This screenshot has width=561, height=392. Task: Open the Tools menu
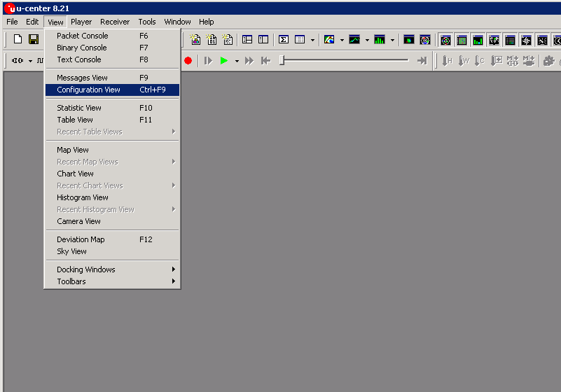pyautogui.click(x=147, y=22)
